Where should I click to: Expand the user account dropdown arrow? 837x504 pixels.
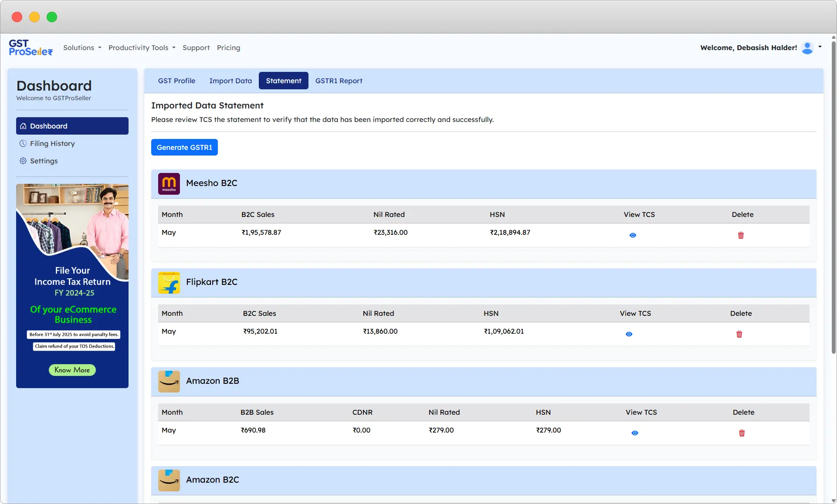click(820, 47)
